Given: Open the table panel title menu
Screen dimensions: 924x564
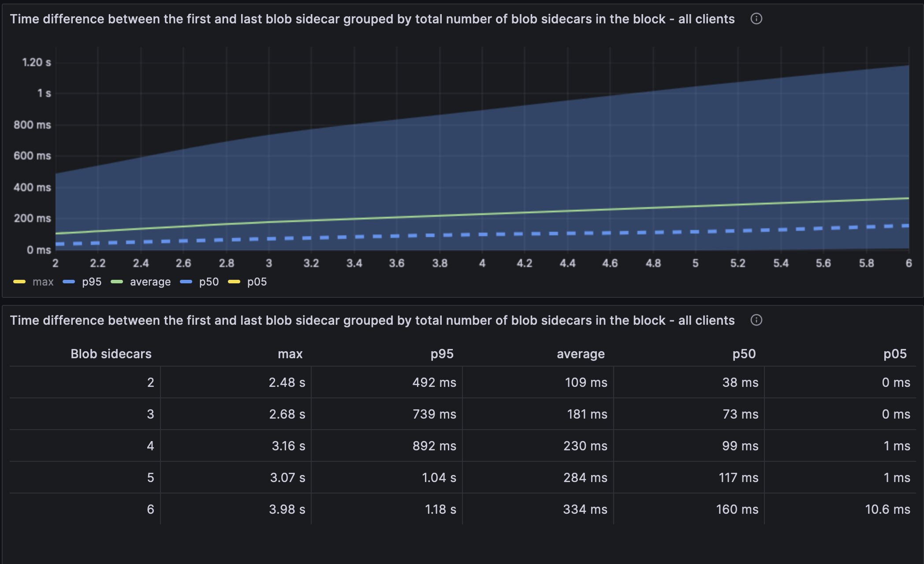Looking at the screenshot, I should (x=372, y=320).
